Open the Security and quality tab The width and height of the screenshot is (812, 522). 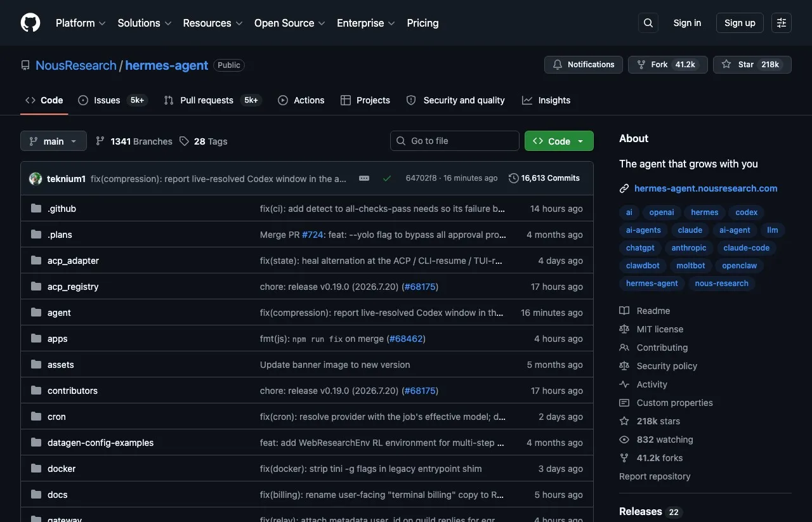click(455, 100)
